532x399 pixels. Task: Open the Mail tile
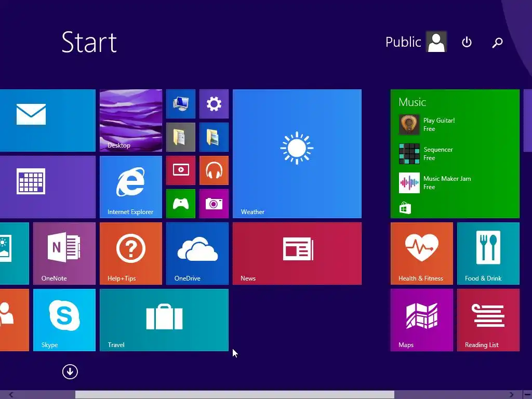click(47, 121)
